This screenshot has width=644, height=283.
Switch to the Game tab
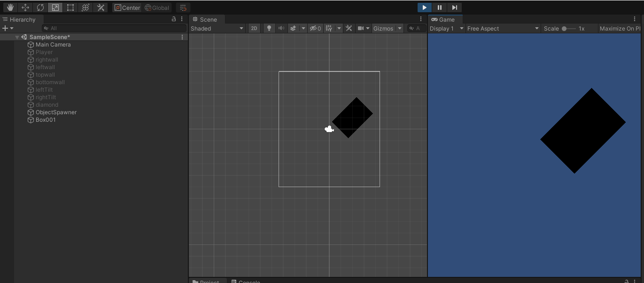[445, 19]
